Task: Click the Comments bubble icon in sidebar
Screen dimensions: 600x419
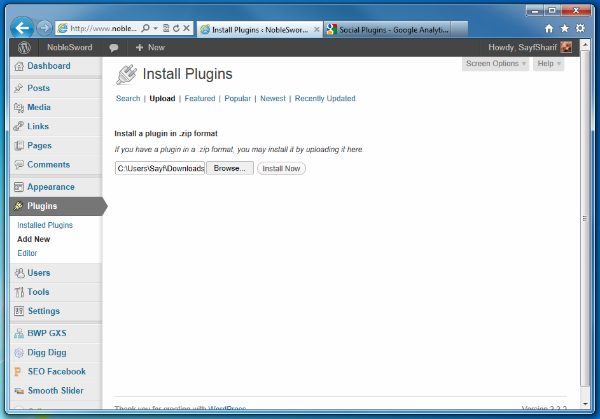Action: pos(19,165)
